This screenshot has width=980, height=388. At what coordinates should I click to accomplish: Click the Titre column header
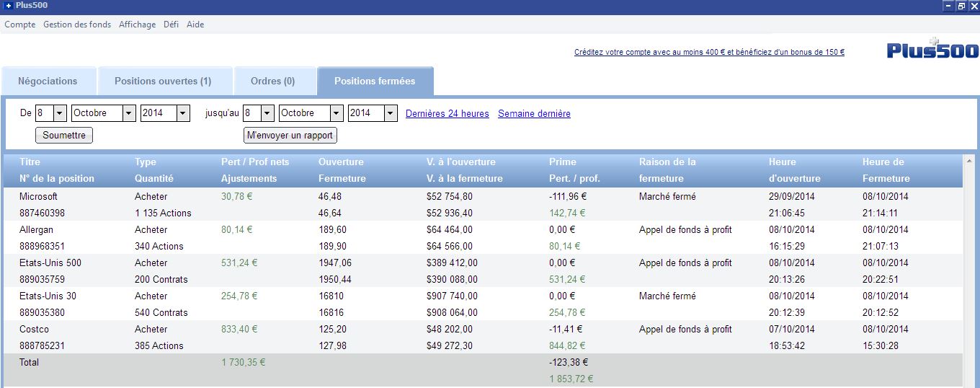30,162
